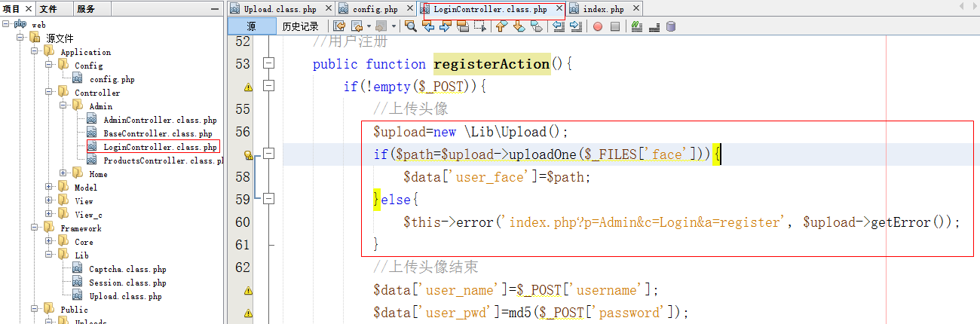Expand the Home folder node
The width and height of the screenshot is (980, 324).
click(64, 174)
